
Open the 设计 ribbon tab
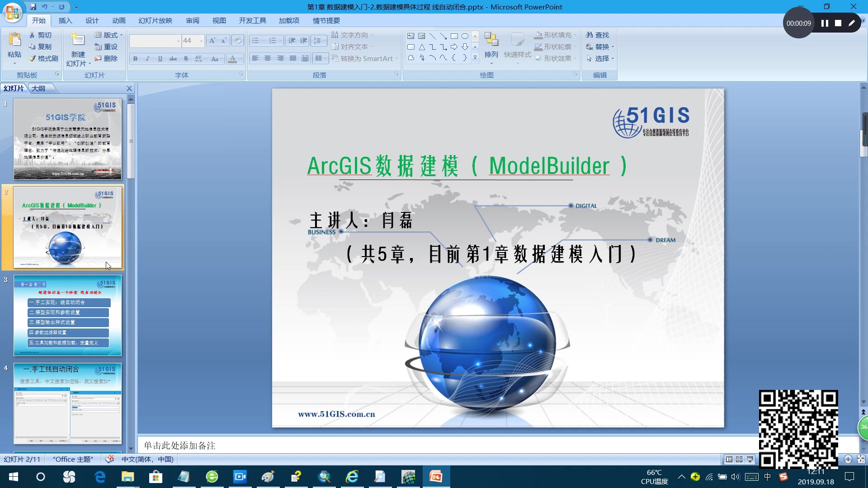92,20
